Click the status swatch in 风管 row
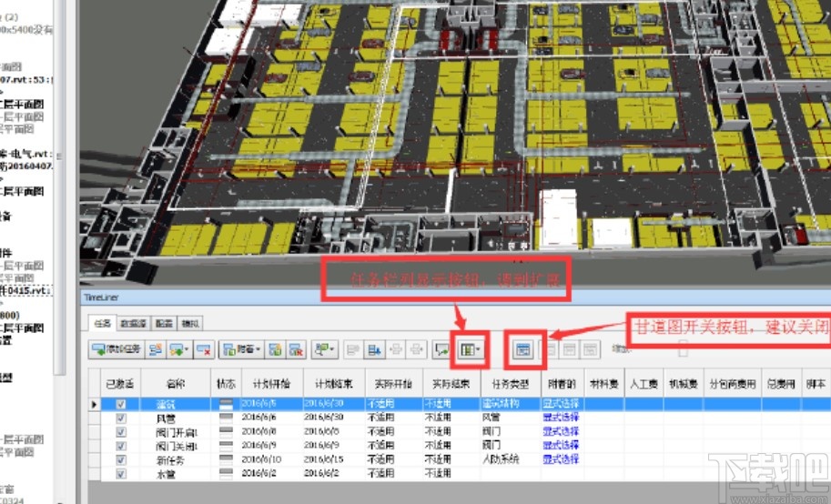831x504 pixels. click(x=226, y=418)
